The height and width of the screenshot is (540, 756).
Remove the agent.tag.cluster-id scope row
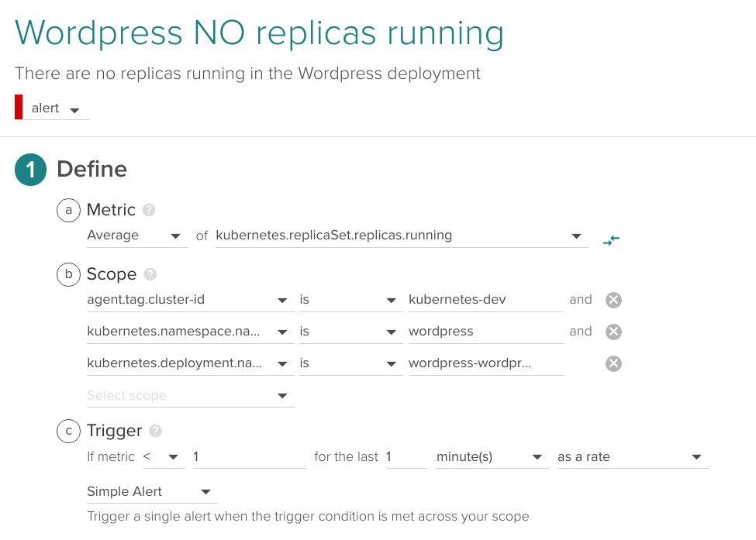coord(613,300)
